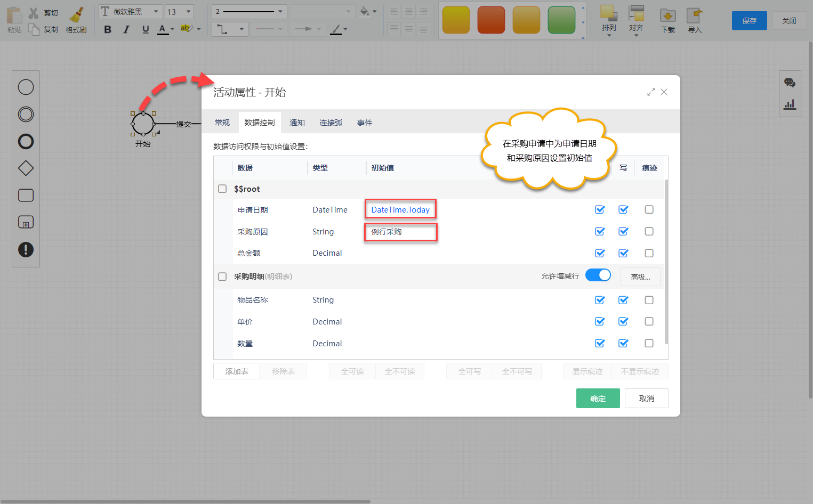Expand the fill color dropdown arrow

(374, 12)
